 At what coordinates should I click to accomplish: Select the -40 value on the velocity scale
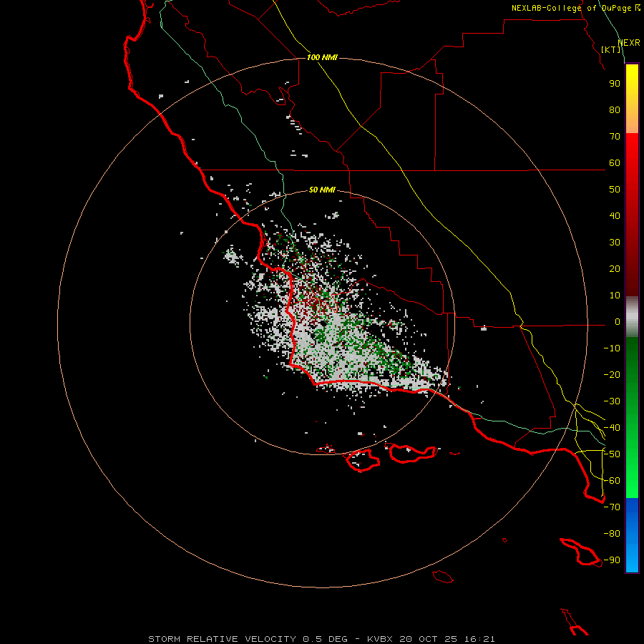(612, 428)
